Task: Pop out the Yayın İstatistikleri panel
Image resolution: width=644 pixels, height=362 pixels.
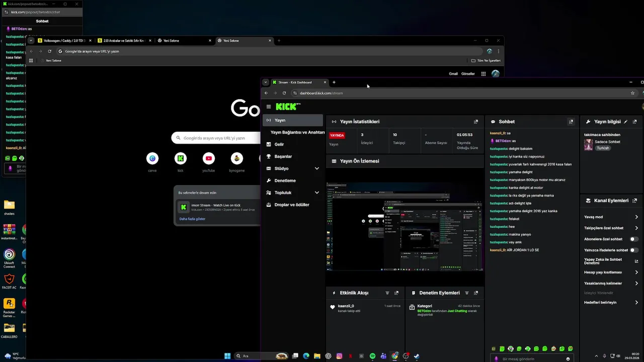Action: pos(476,122)
